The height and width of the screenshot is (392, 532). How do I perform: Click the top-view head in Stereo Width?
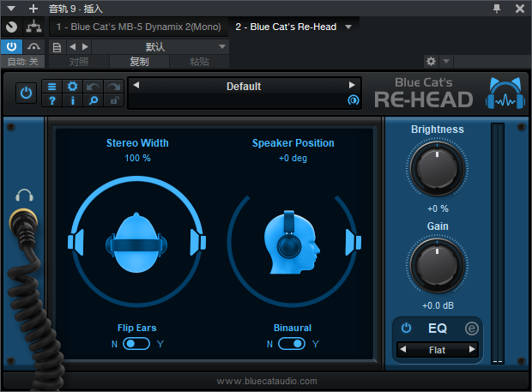click(136, 243)
